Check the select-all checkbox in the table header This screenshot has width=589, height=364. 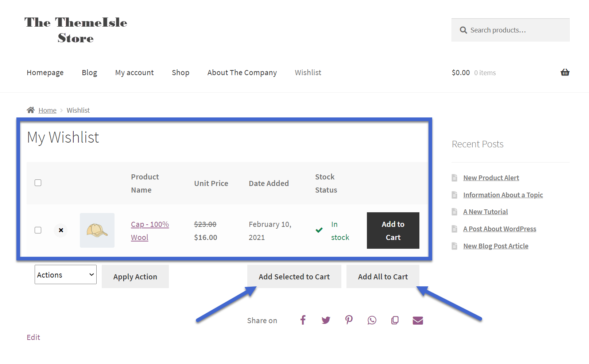click(x=38, y=183)
